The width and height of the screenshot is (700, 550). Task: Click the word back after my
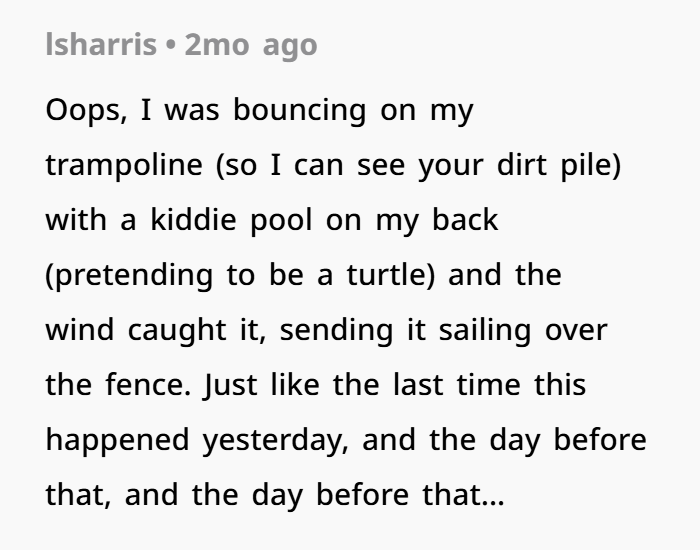pyautogui.click(x=465, y=220)
